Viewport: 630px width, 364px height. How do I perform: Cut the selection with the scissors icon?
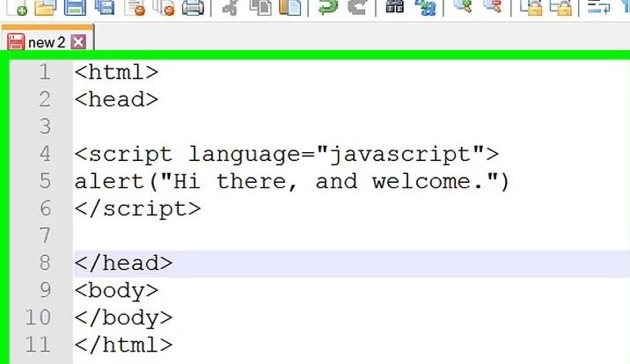tap(231, 7)
